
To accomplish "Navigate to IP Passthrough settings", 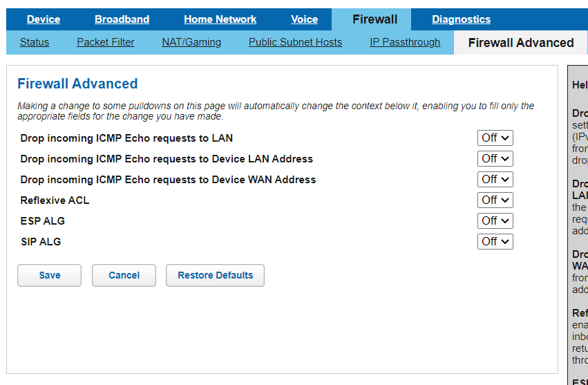I will pyautogui.click(x=405, y=42).
